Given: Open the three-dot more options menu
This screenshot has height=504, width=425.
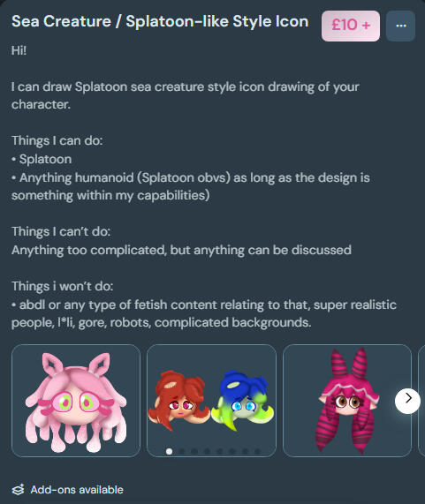Looking at the screenshot, I should coord(400,26).
